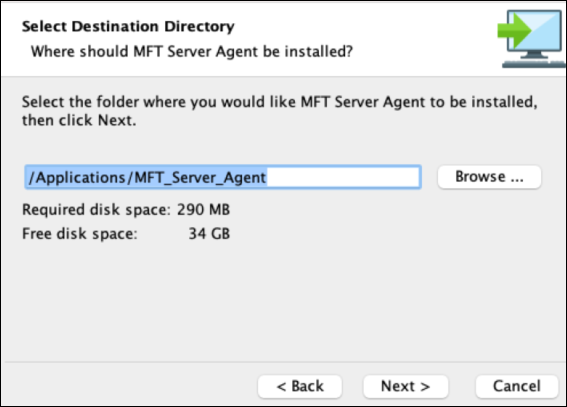Click the Free disk space label
Image resolution: width=567 pixels, height=407 pixels.
pyautogui.click(x=80, y=234)
